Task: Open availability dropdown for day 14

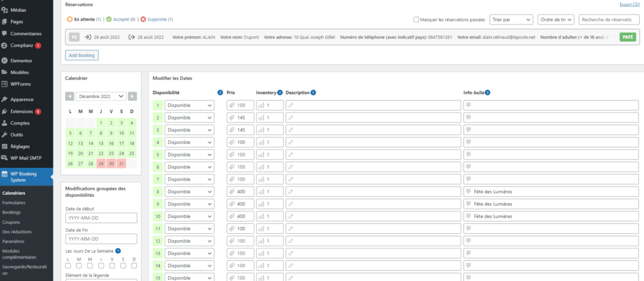Action: [189, 265]
